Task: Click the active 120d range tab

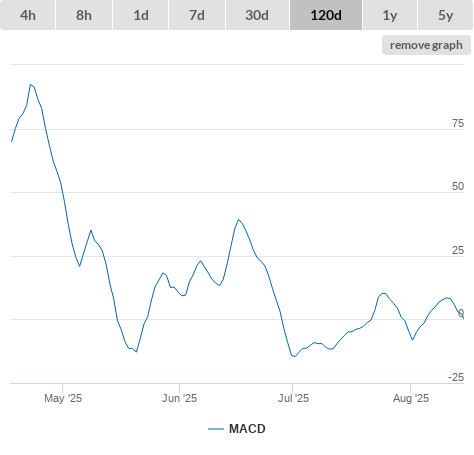Action: 326,15
